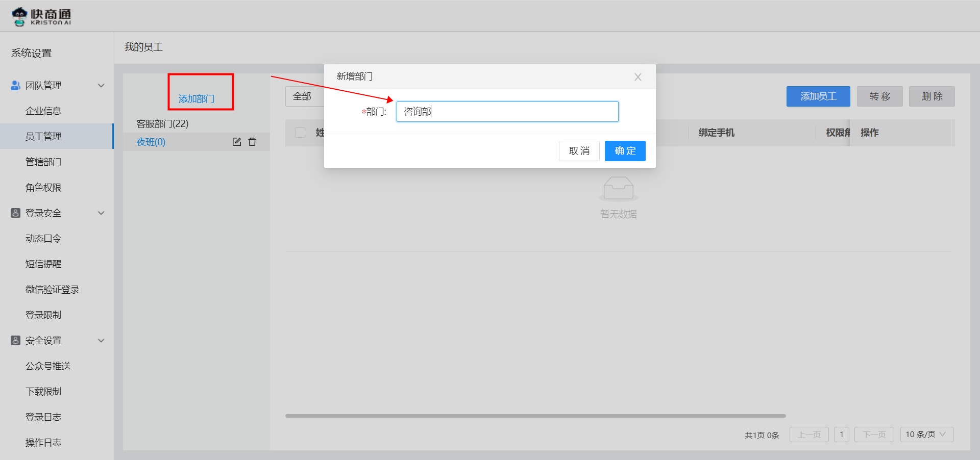Close the 新增部门 dialog with X

[638, 77]
